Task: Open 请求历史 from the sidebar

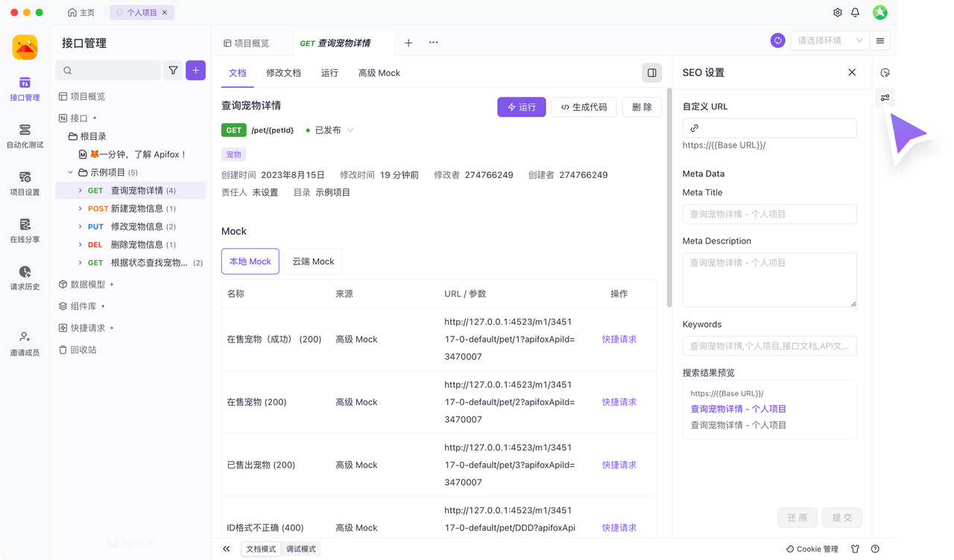Action: (x=25, y=278)
